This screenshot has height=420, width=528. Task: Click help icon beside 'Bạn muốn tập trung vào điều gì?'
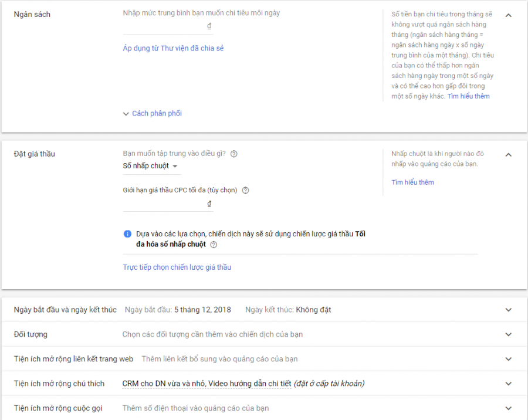[234, 154]
